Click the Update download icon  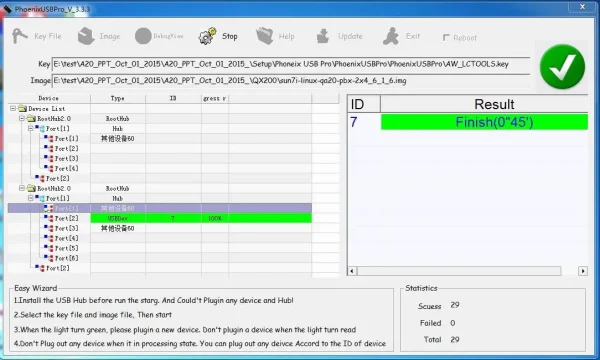pyautogui.click(x=323, y=36)
